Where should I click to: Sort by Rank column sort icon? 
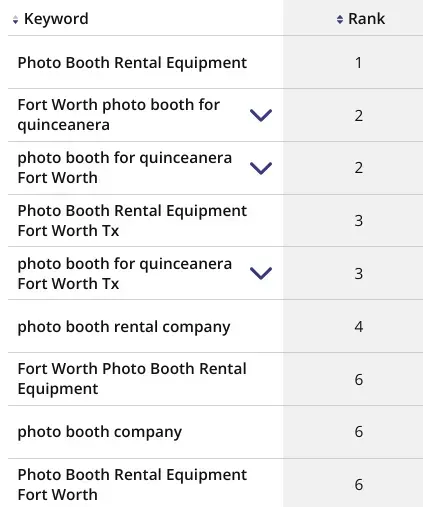(340, 19)
